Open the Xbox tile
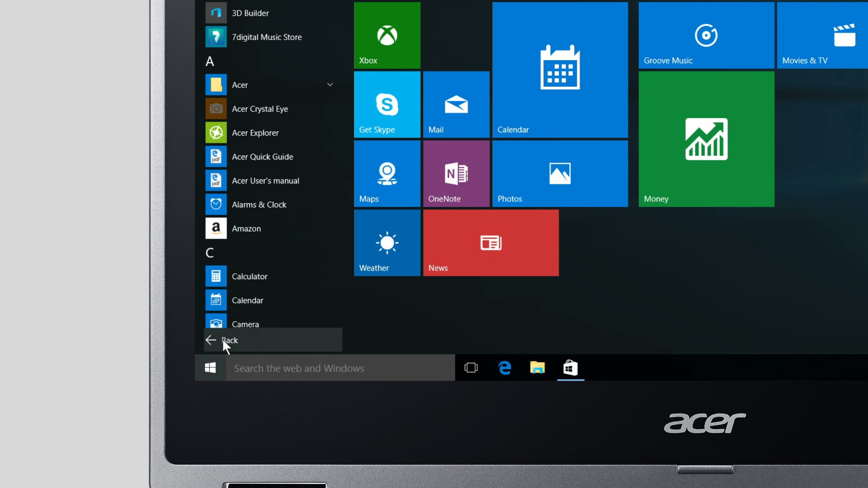Screen dimensions: 868x488 pyautogui.click(x=387, y=35)
